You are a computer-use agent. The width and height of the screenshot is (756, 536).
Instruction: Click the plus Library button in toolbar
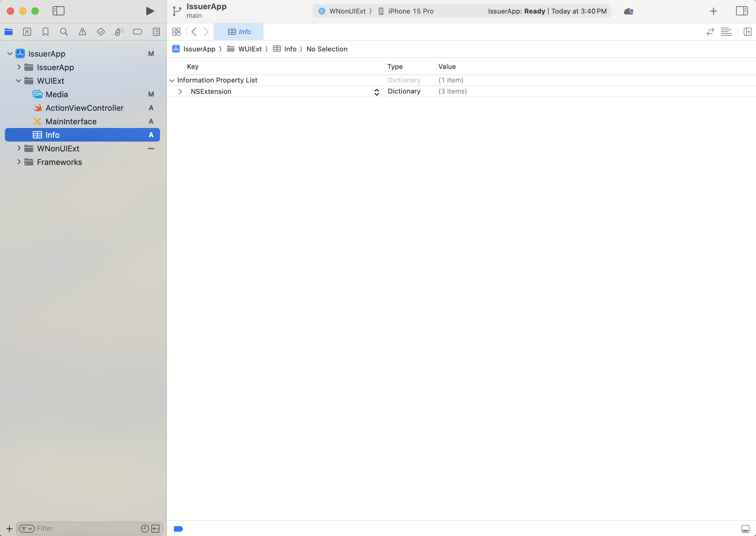(x=714, y=11)
